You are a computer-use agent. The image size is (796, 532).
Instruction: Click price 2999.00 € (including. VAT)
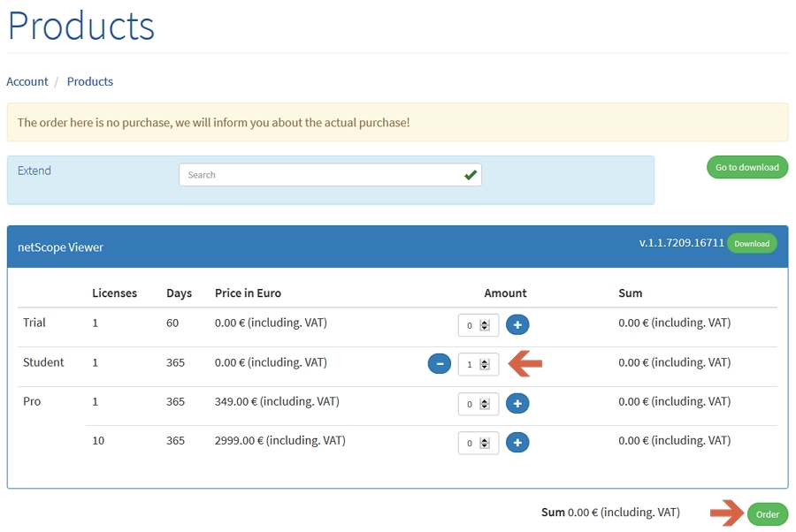(279, 440)
